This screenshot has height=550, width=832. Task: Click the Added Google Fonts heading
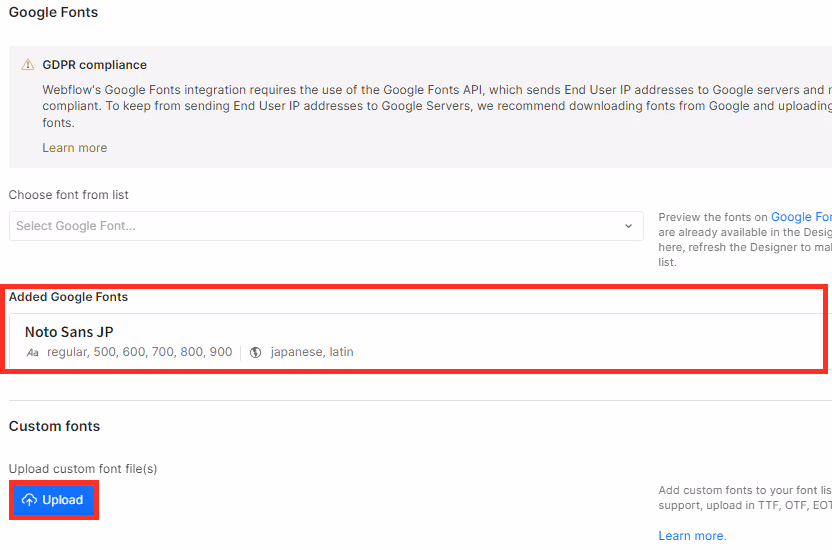(68, 296)
